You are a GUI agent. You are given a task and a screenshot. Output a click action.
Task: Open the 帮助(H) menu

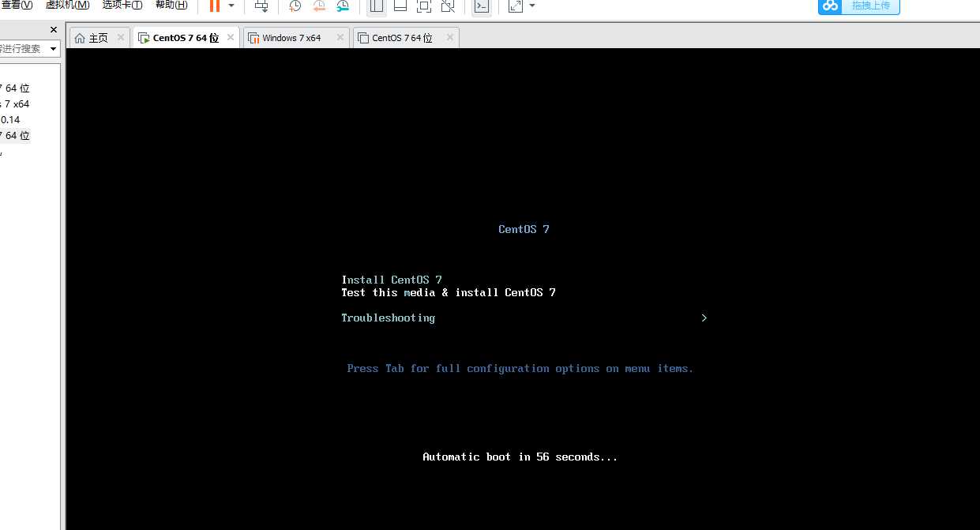(171, 5)
